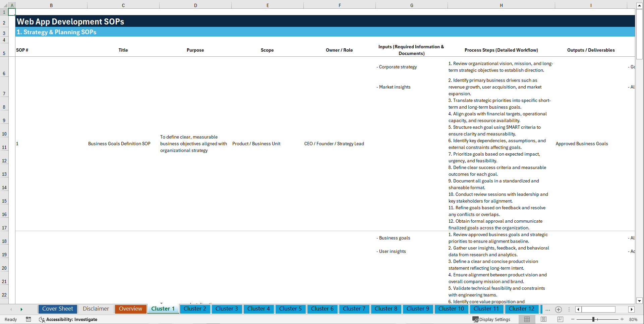The image size is (644, 324).
Task: Select Page Break Preview view
Action: (x=559, y=319)
